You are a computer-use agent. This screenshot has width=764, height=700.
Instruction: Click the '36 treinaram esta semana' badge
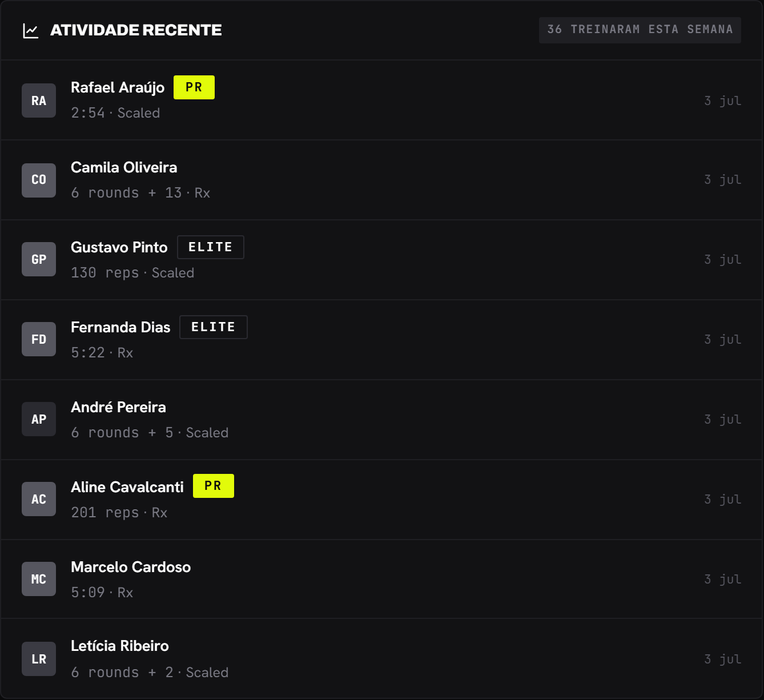[640, 30]
